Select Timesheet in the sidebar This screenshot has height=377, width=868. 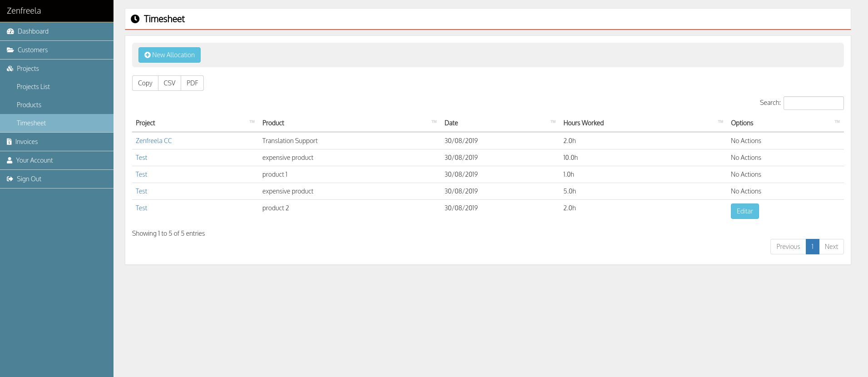[x=31, y=123]
